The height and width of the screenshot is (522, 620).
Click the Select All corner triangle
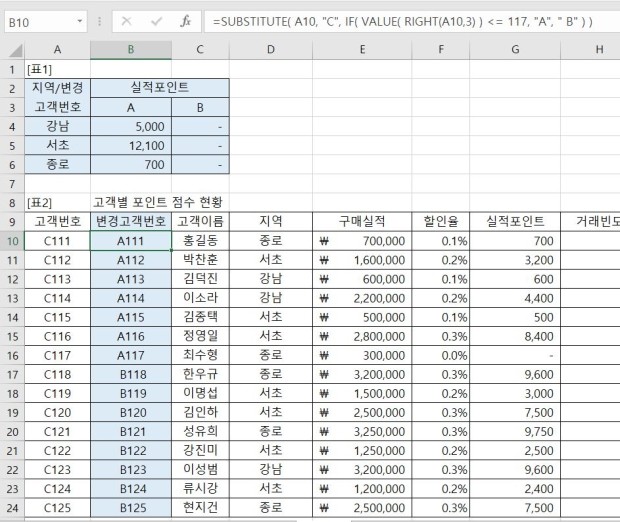point(12,49)
